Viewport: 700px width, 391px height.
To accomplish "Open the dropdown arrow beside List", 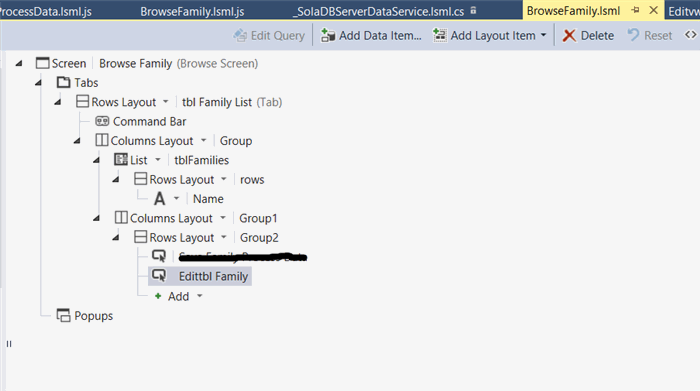I will pos(158,160).
